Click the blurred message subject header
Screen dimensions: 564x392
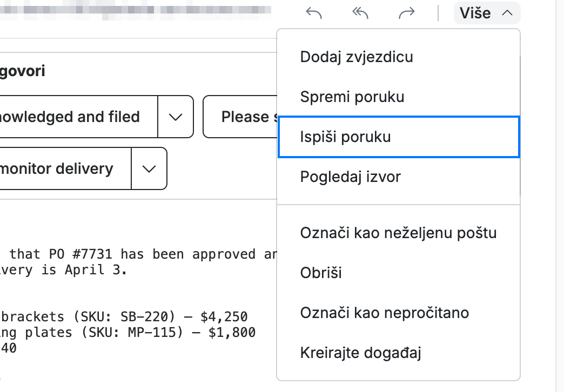135,10
